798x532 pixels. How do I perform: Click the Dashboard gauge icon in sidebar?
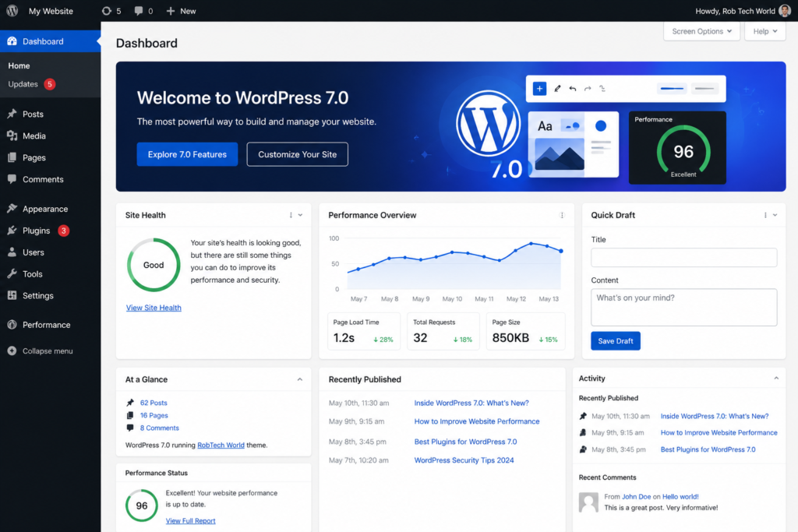coord(12,41)
